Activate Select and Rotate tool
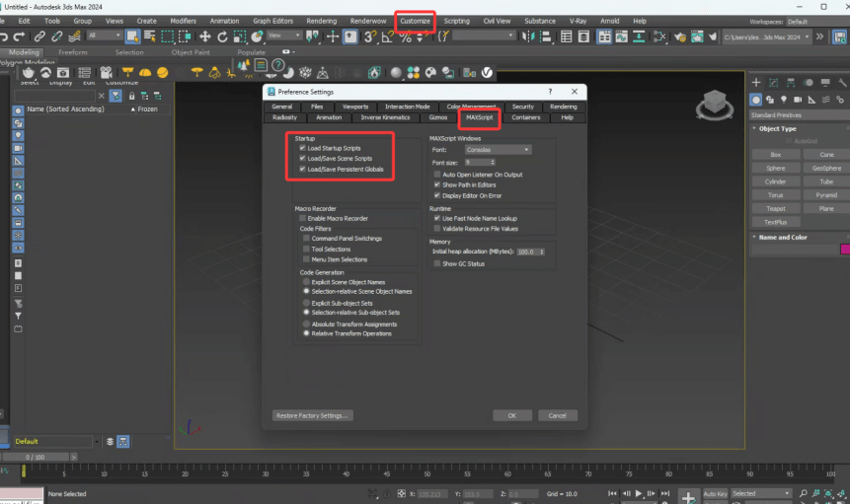Image resolution: width=850 pixels, height=504 pixels. 222,36
